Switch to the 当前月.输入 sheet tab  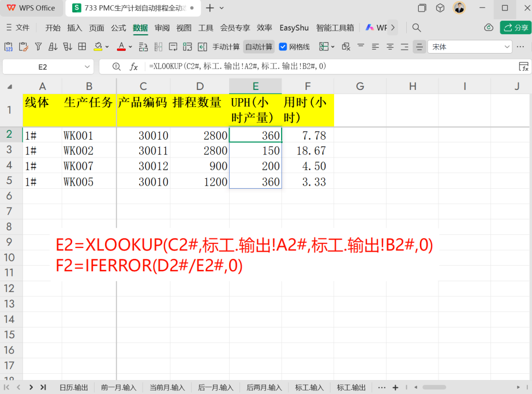pos(167,388)
